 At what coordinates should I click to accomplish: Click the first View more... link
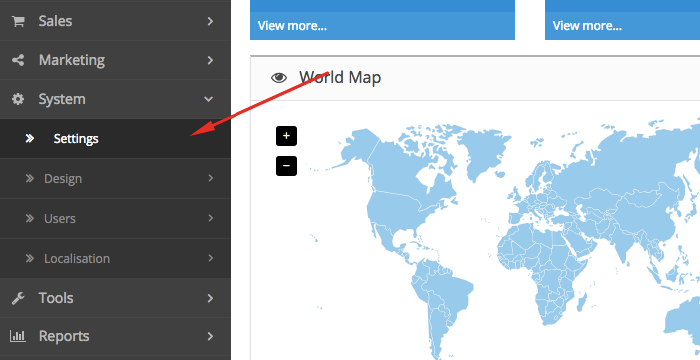(x=292, y=26)
